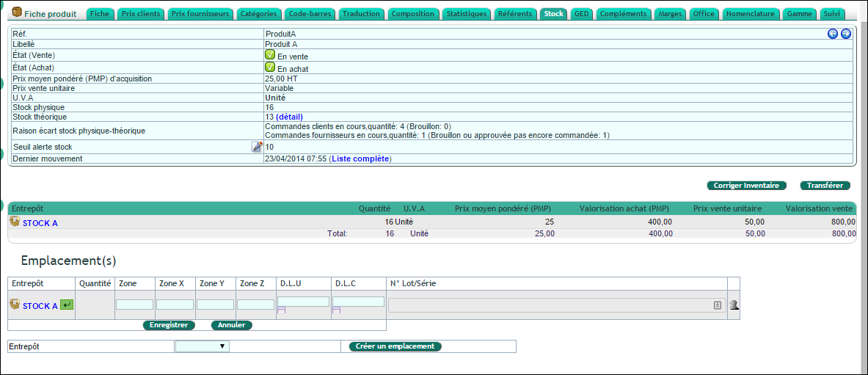Click the Fiche produit box icon
Image resolution: width=868 pixels, height=375 pixels.
coord(17,12)
